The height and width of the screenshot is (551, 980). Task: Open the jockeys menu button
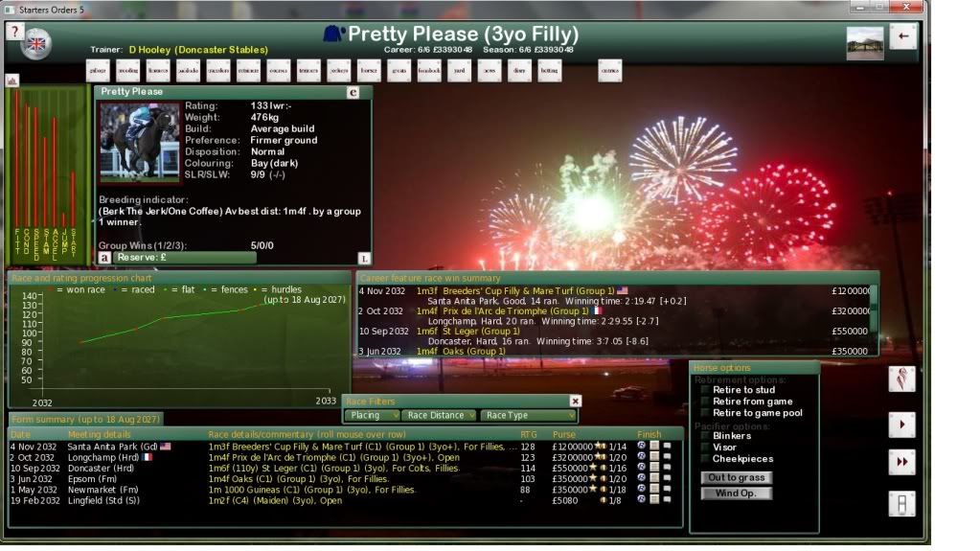(339, 71)
